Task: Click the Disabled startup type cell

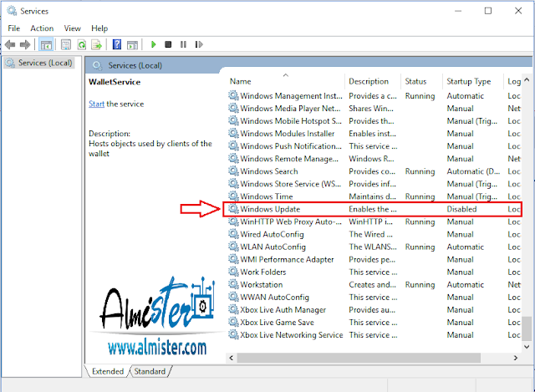Action: (x=461, y=209)
